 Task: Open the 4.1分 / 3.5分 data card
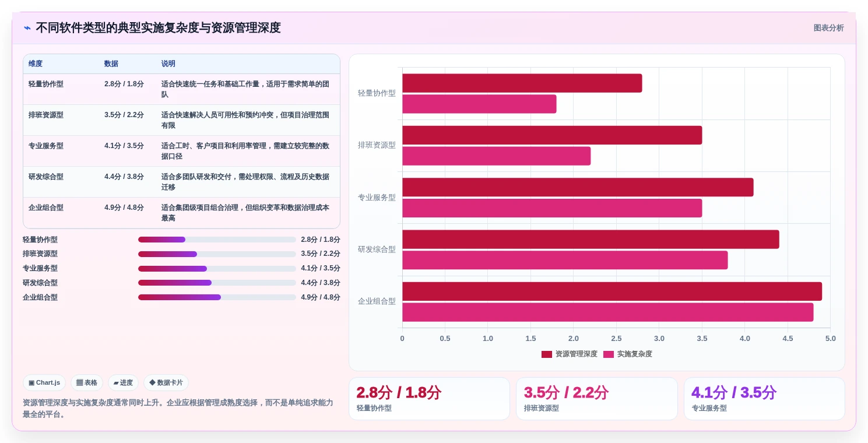(x=764, y=399)
